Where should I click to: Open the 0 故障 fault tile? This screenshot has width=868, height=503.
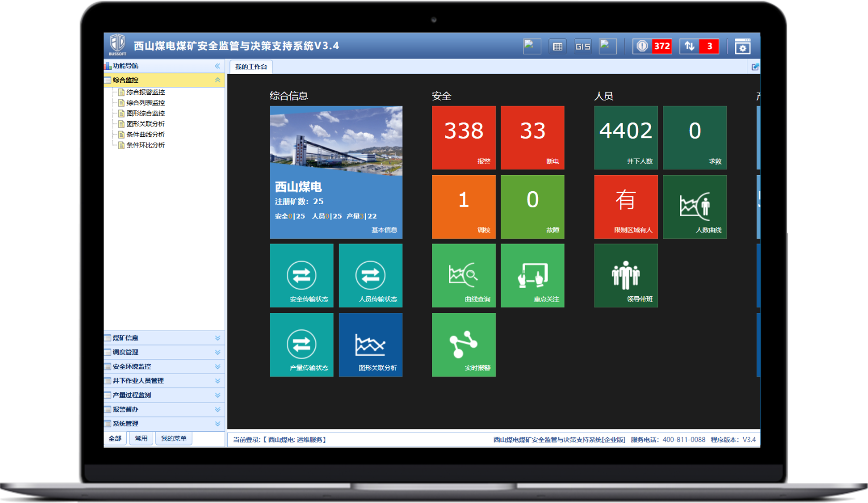(532, 207)
